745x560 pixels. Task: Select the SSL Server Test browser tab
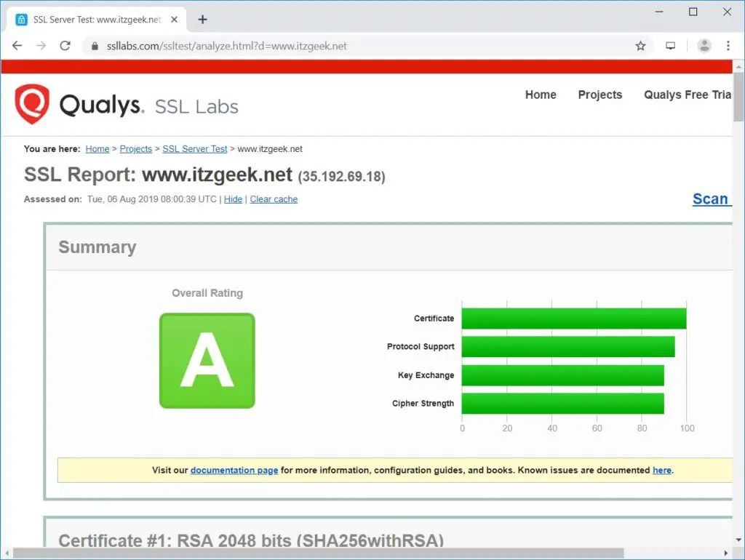(x=97, y=20)
